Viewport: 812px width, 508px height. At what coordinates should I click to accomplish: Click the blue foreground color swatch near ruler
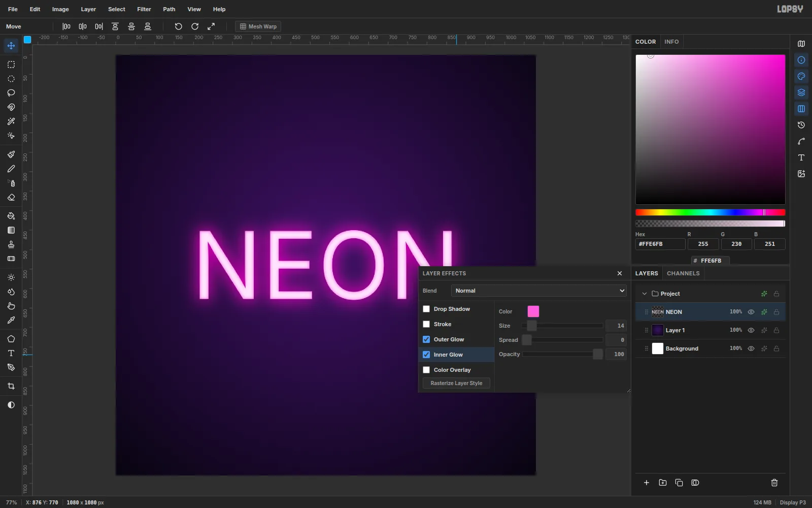tap(27, 40)
